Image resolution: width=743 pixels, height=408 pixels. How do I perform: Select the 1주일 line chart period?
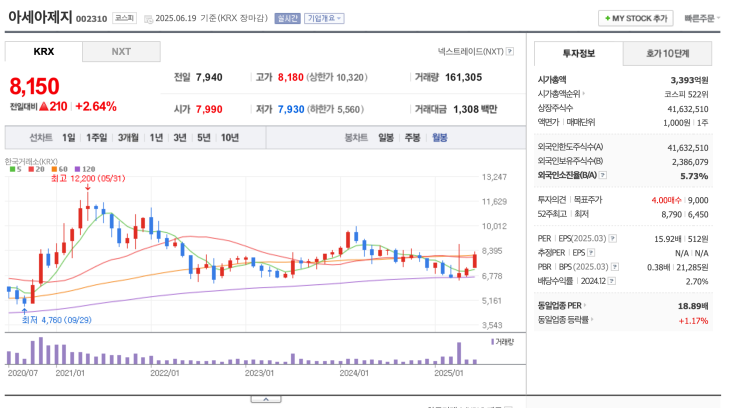click(97, 137)
